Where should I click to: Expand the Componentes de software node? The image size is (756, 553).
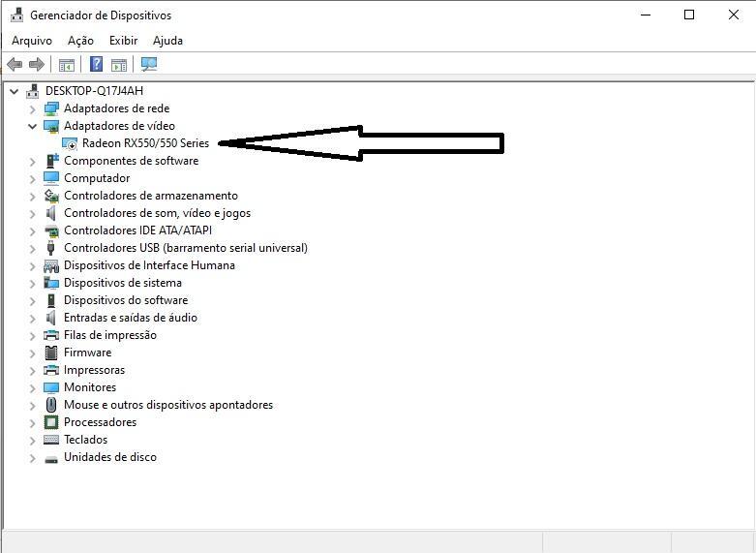tap(32, 161)
